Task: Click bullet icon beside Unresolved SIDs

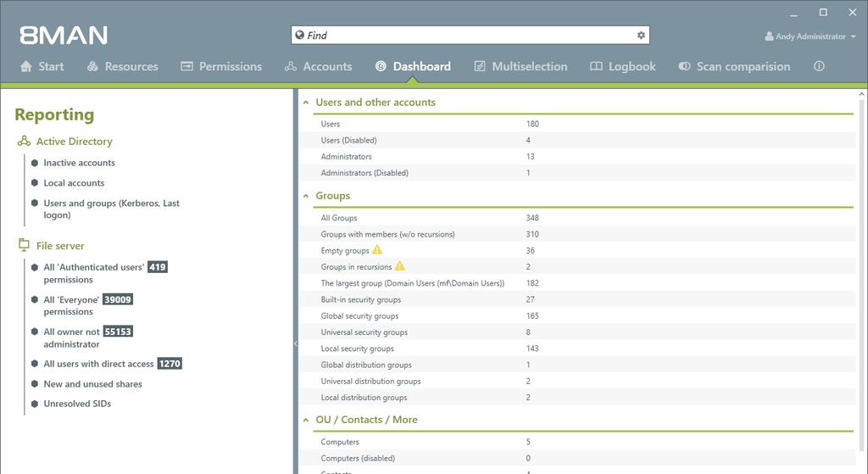Action: [x=34, y=404]
